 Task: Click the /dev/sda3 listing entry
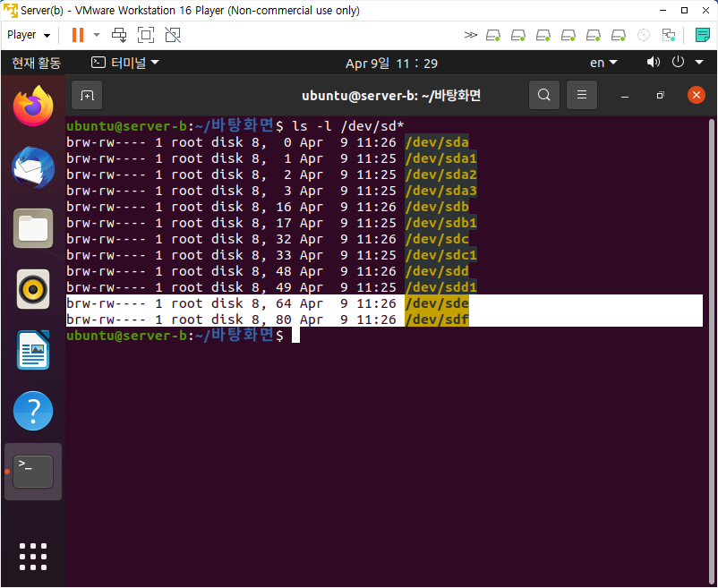coord(440,191)
